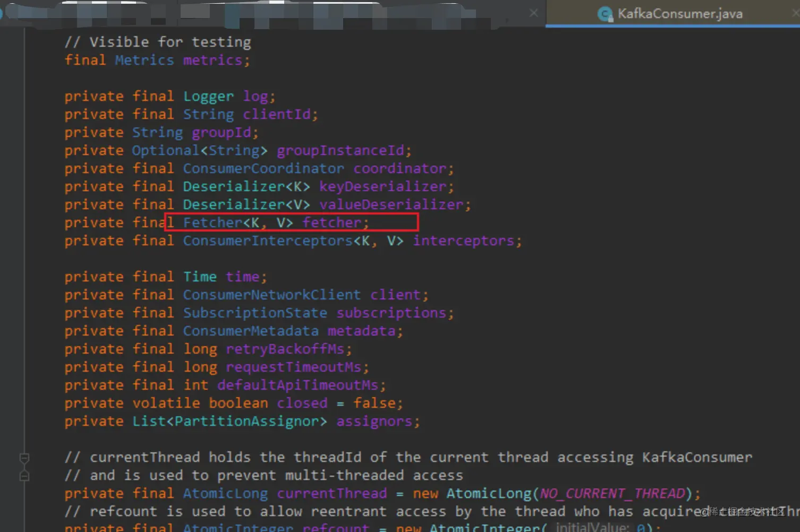Click the 'interceptors' field name
The width and height of the screenshot is (800, 532).
pyautogui.click(x=464, y=241)
